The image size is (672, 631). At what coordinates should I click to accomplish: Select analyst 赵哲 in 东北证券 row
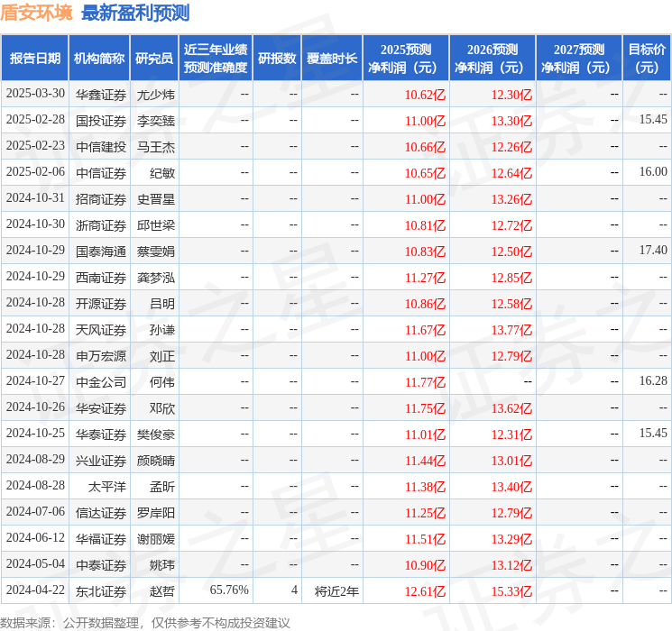(161, 590)
